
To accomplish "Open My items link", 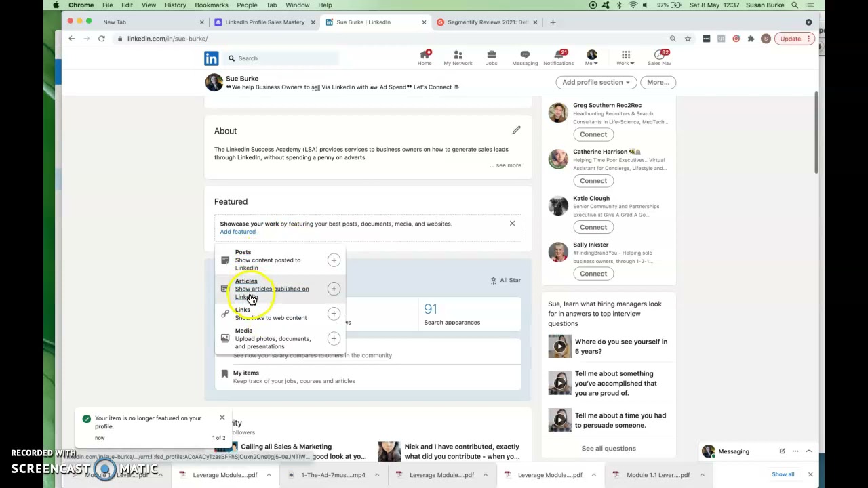I will (x=246, y=373).
